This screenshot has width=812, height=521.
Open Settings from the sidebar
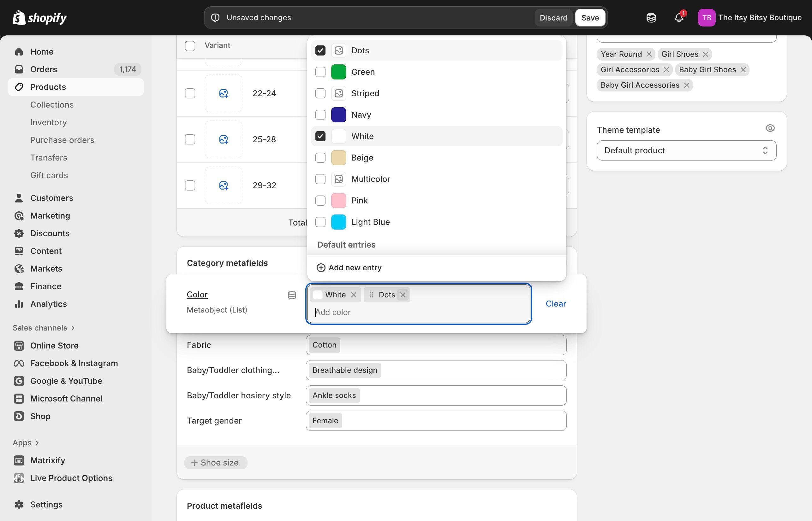tap(46, 504)
